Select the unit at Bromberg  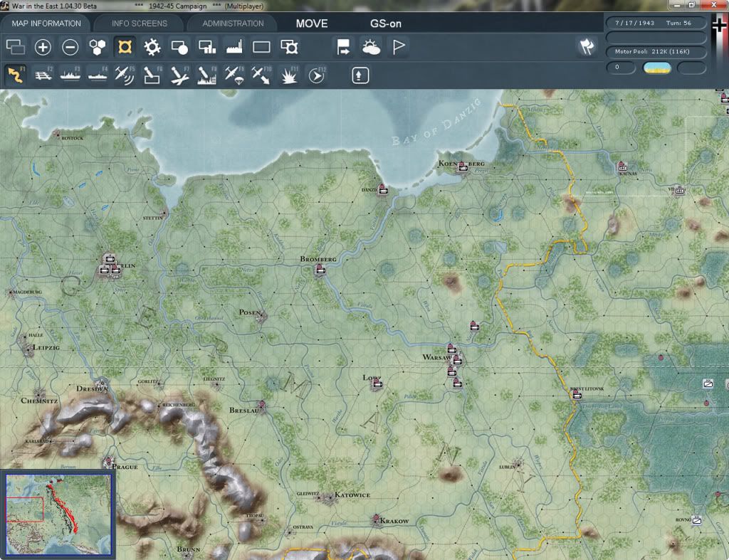pos(320,269)
